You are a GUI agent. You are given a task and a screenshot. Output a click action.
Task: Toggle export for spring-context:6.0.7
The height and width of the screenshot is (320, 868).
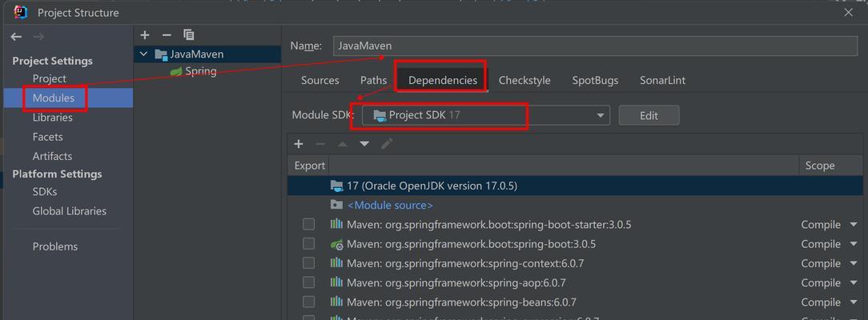(308, 263)
